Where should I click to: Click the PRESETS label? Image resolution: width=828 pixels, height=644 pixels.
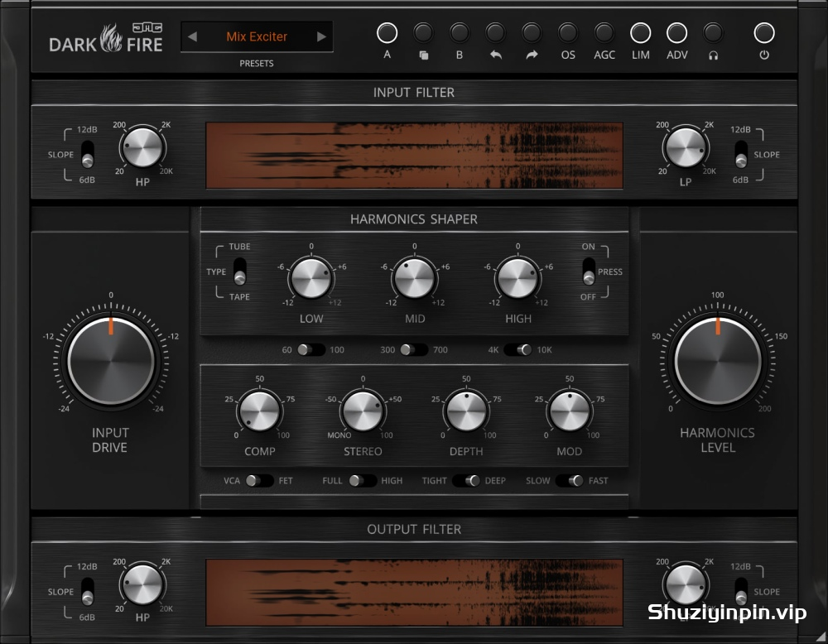click(x=257, y=64)
